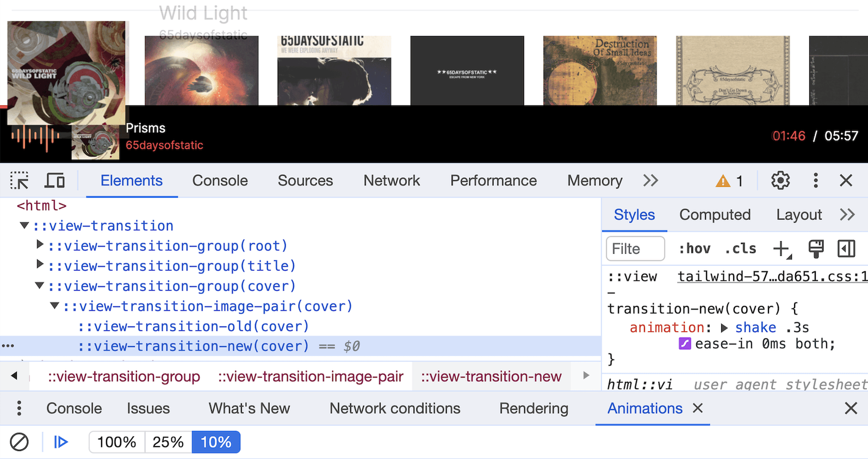Open the DevTools three-dot customize menu

point(815,181)
